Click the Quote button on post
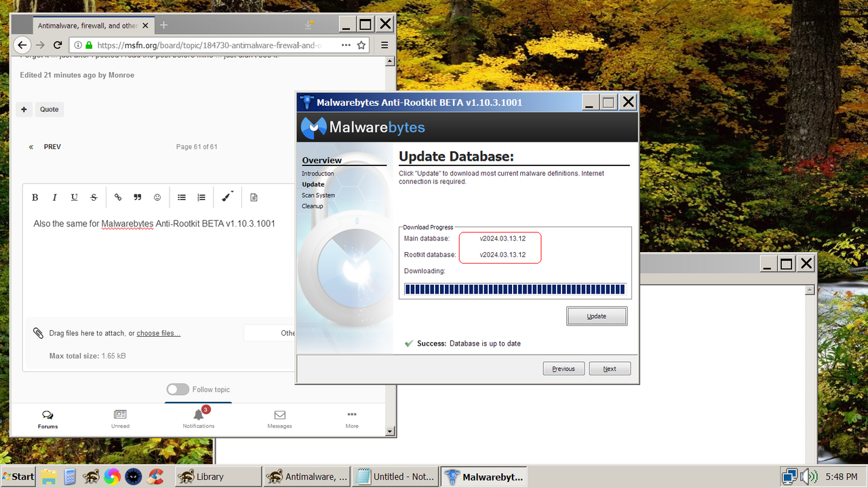The image size is (868, 488). pyautogui.click(x=50, y=109)
